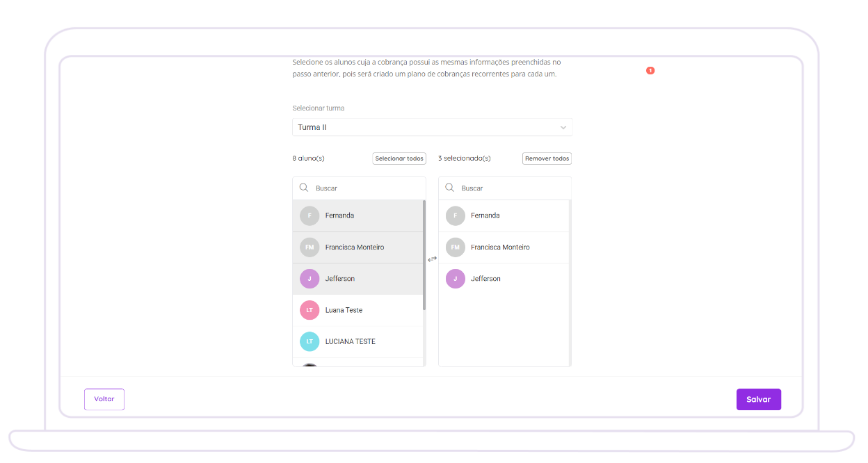The image size is (868, 463).
Task: Click the red notification badge
Action: (x=650, y=70)
